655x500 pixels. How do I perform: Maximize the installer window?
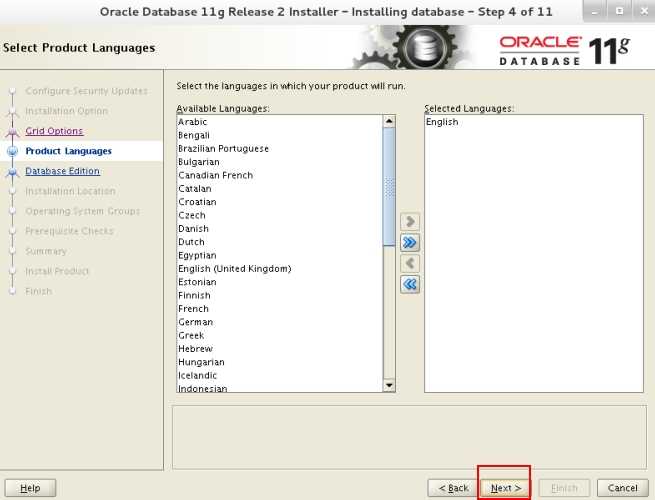(619, 11)
